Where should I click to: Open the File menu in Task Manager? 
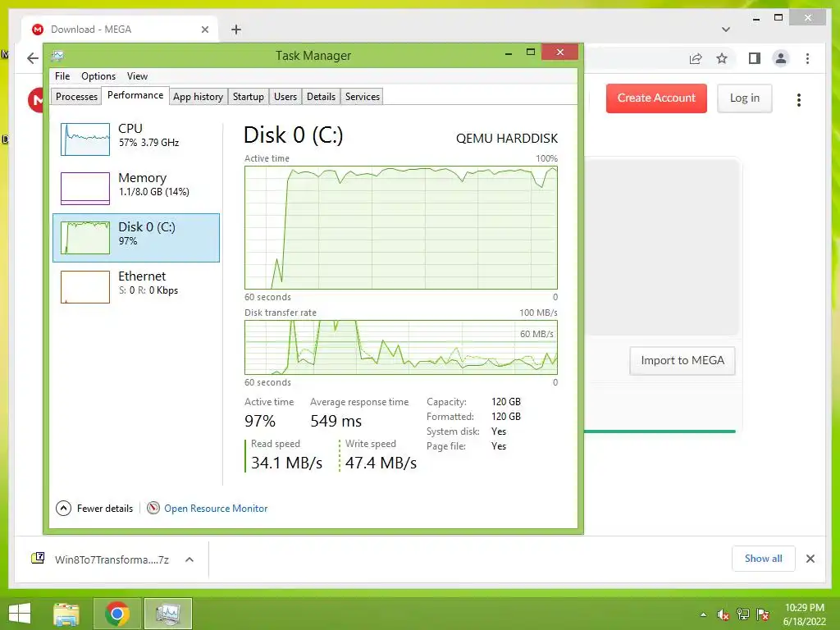click(x=62, y=76)
